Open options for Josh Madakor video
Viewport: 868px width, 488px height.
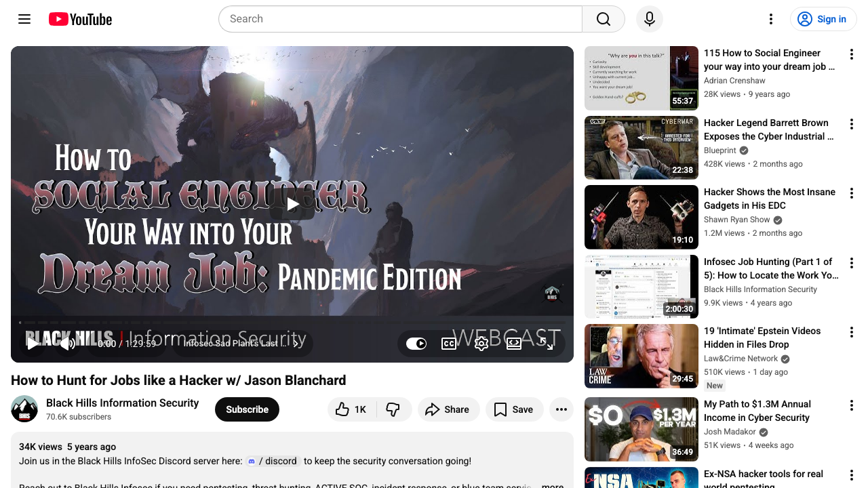pyautogui.click(x=852, y=405)
